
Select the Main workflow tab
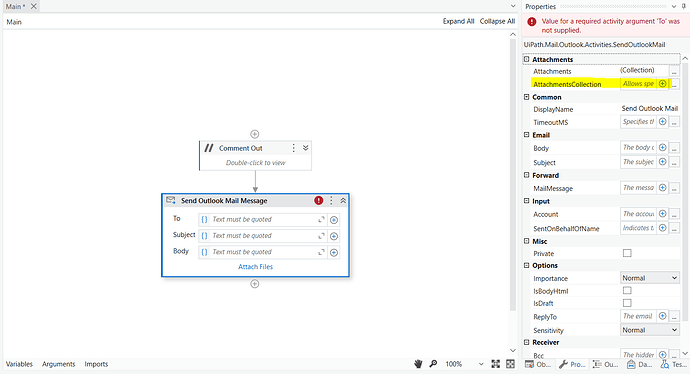15,6
